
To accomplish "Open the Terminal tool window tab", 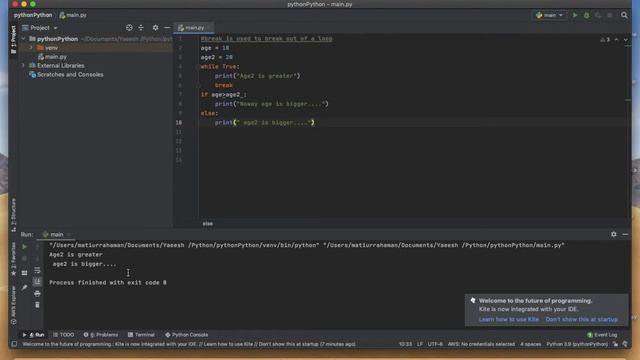I will [141, 335].
